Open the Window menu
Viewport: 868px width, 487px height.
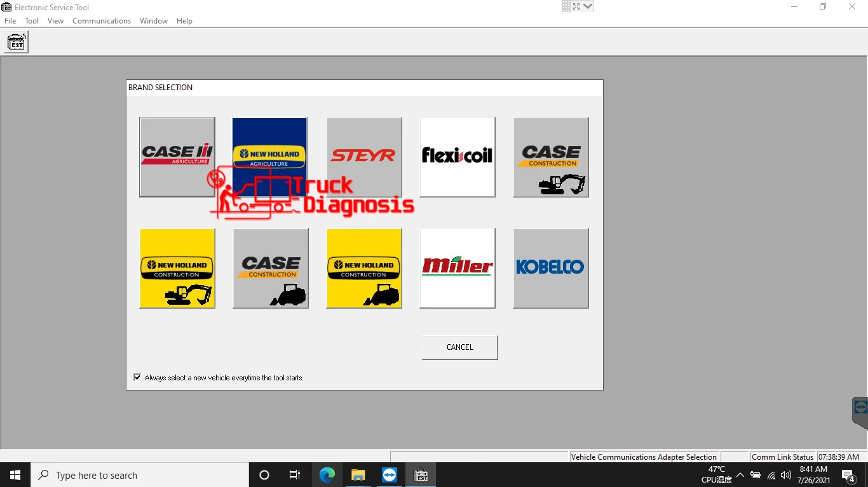[154, 21]
